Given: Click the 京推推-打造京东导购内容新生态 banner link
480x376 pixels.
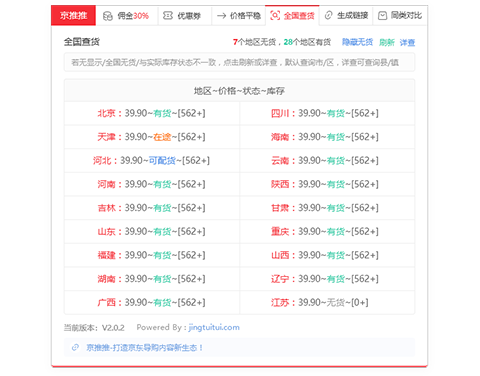Looking at the screenshot, I should click(x=145, y=348).
